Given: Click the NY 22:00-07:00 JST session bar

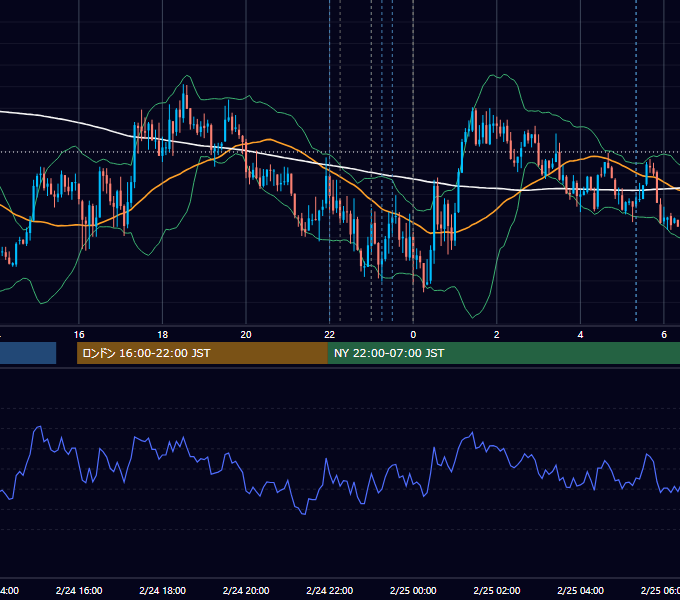Looking at the screenshot, I should (x=503, y=353).
